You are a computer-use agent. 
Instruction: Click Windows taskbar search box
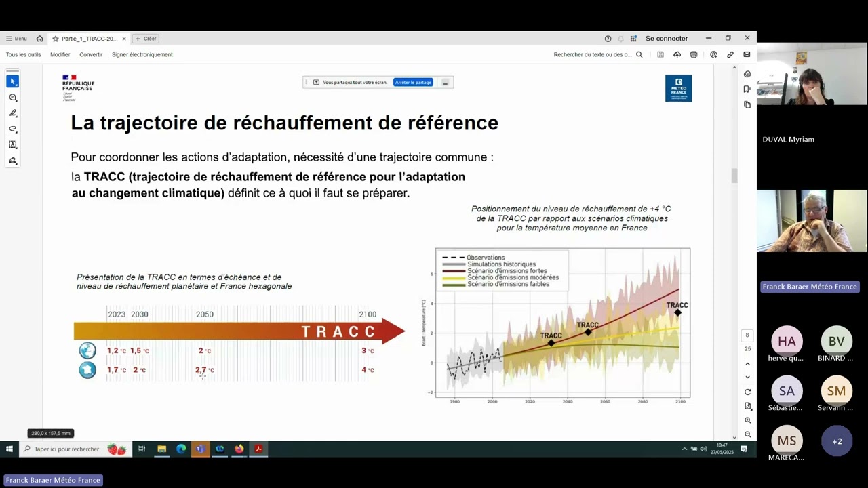tap(75, 449)
